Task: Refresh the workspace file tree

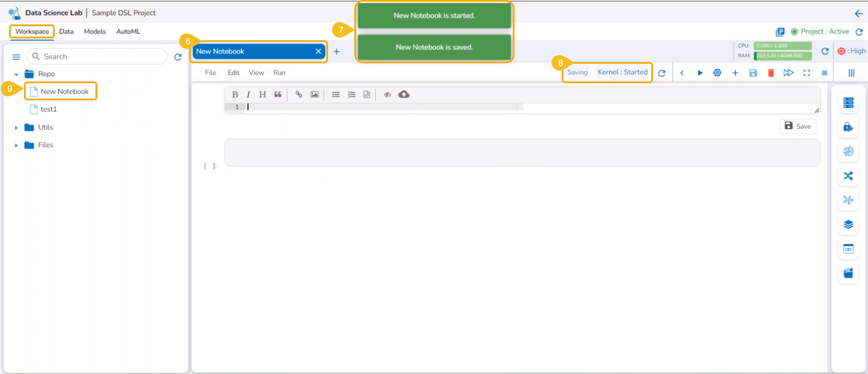Action: [178, 57]
